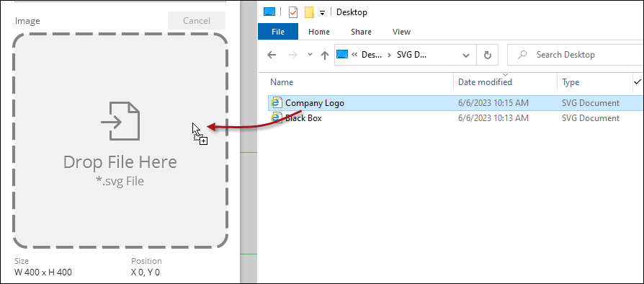The height and width of the screenshot is (284, 644).
Task: Open the Customize Quick Access Toolbar dropdown
Action: [323, 13]
